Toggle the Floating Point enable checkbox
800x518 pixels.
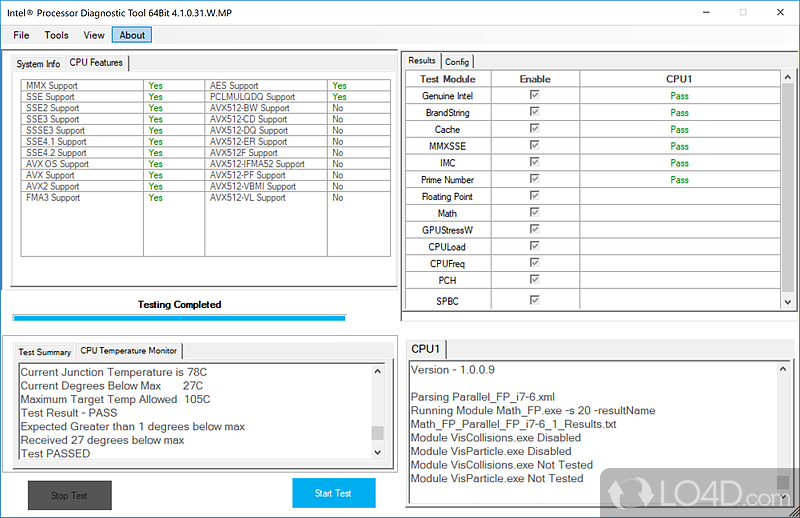534,195
